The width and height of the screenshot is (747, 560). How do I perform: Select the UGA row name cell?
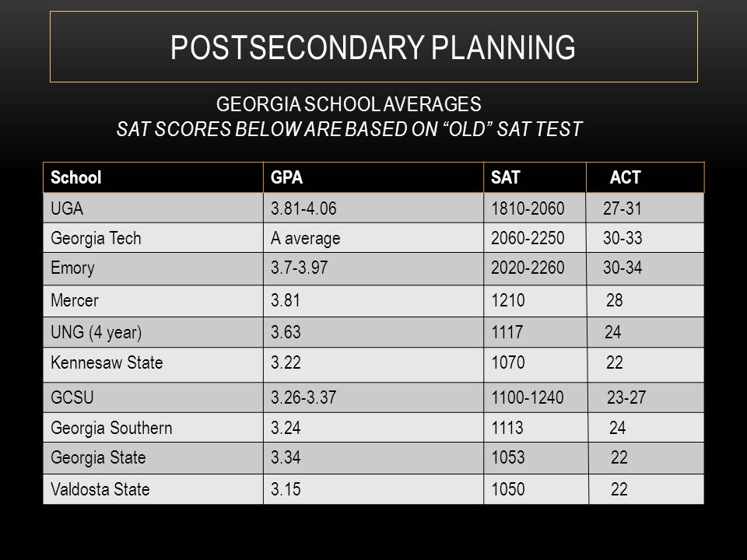tap(153, 208)
